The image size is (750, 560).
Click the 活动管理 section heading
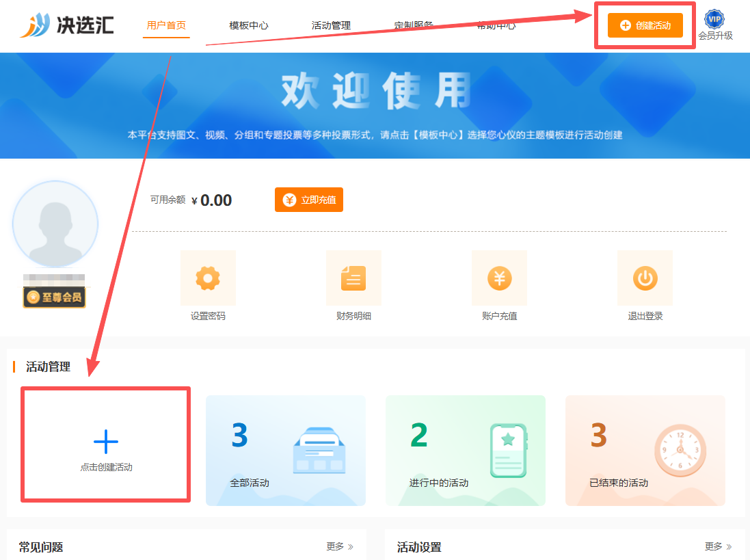pos(49,366)
